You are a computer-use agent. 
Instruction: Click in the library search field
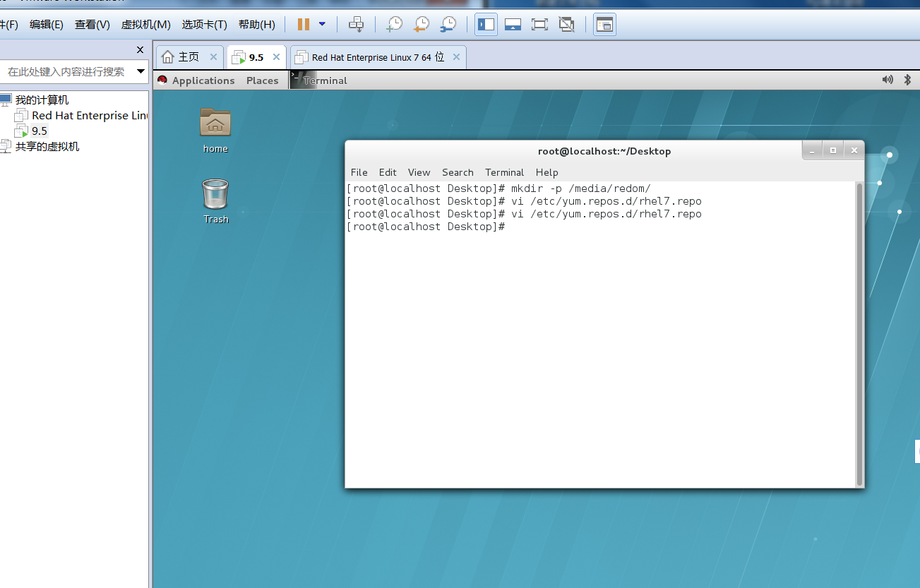tap(66, 71)
